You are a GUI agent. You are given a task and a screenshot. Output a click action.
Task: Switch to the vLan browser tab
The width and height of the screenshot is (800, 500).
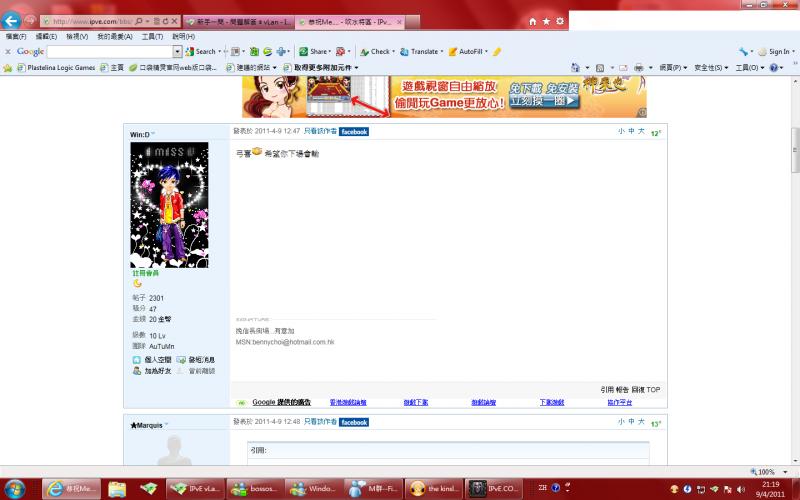point(239,22)
